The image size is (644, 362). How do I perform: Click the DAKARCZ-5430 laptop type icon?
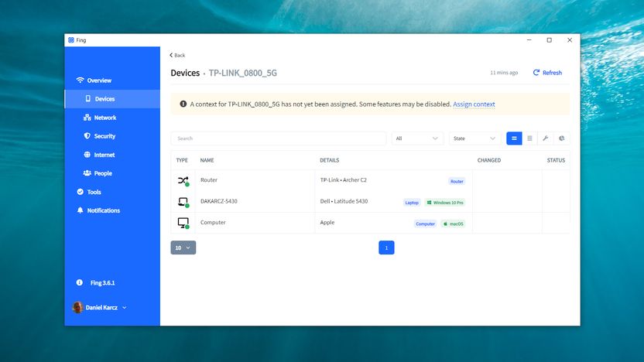[183, 202]
